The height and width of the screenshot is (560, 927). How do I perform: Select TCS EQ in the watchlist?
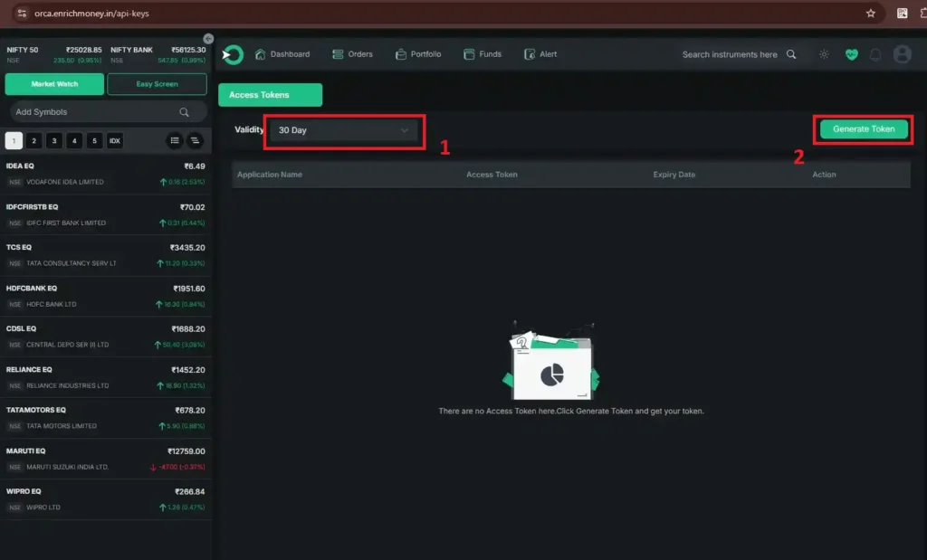click(106, 256)
